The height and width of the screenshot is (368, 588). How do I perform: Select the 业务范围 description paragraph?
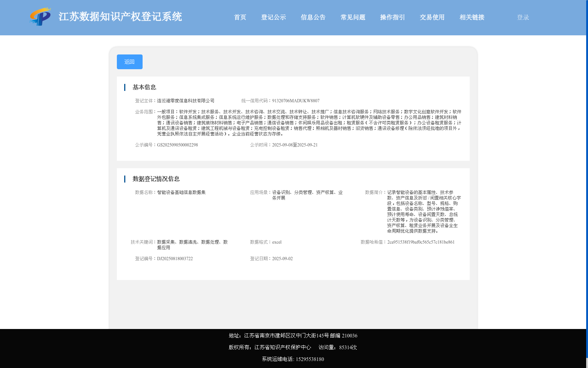tap(309, 123)
